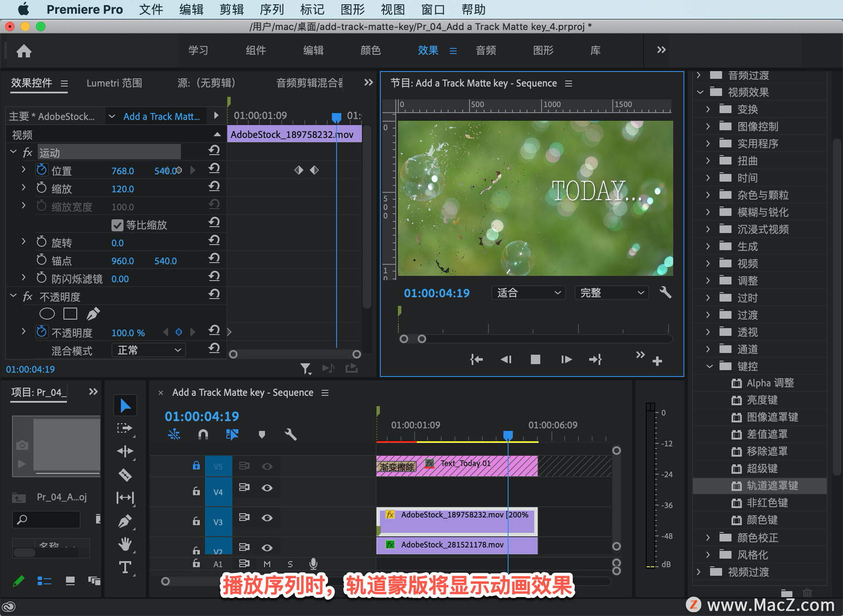Viewport: 843px width, 616px height.
Task: Expand the 模糊与锐化 folder
Action: 708,212
